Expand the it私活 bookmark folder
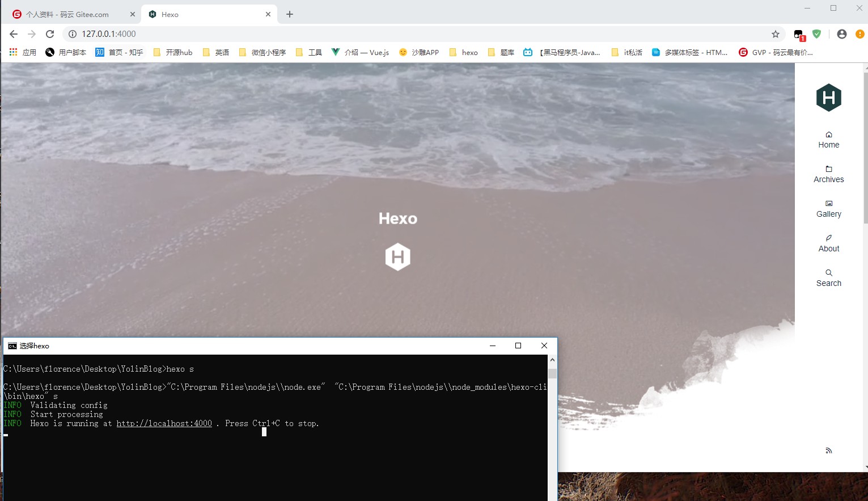868x501 pixels. point(627,52)
